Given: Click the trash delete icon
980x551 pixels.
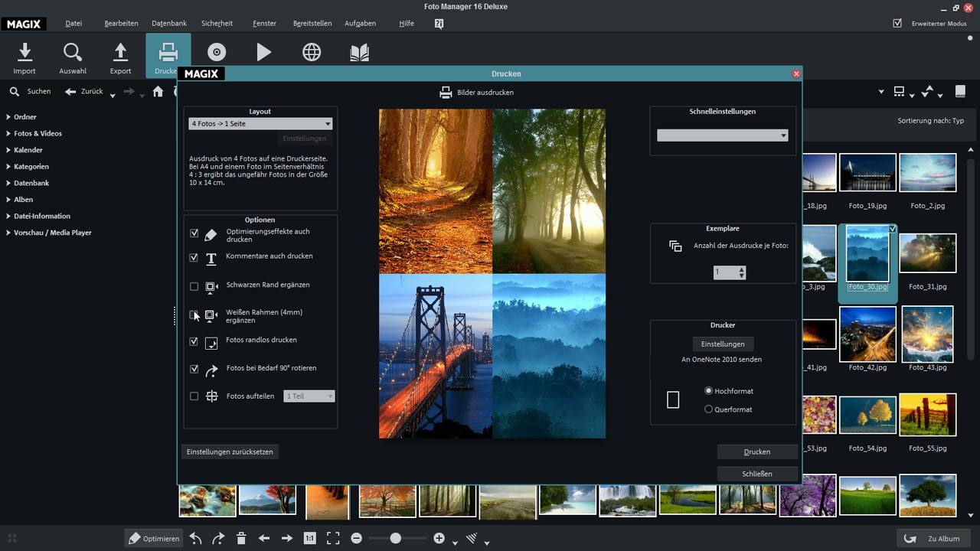Looking at the screenshot, I should 240,538.
